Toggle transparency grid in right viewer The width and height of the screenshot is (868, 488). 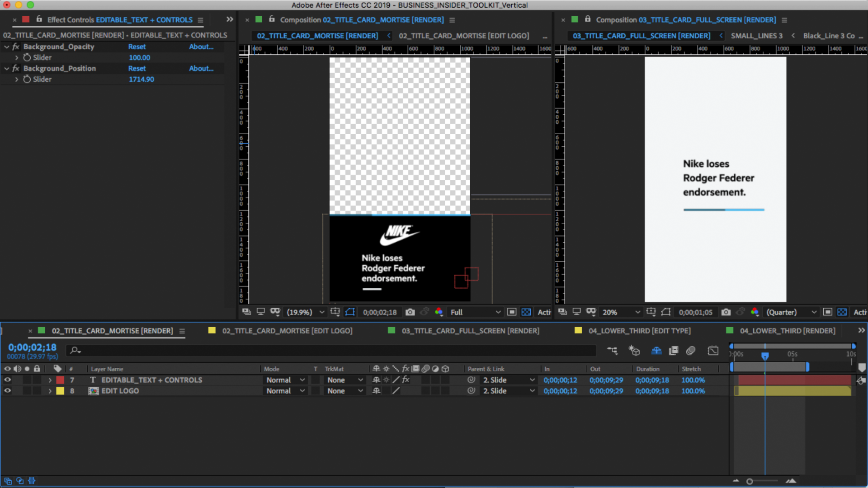tap(842, 312)
